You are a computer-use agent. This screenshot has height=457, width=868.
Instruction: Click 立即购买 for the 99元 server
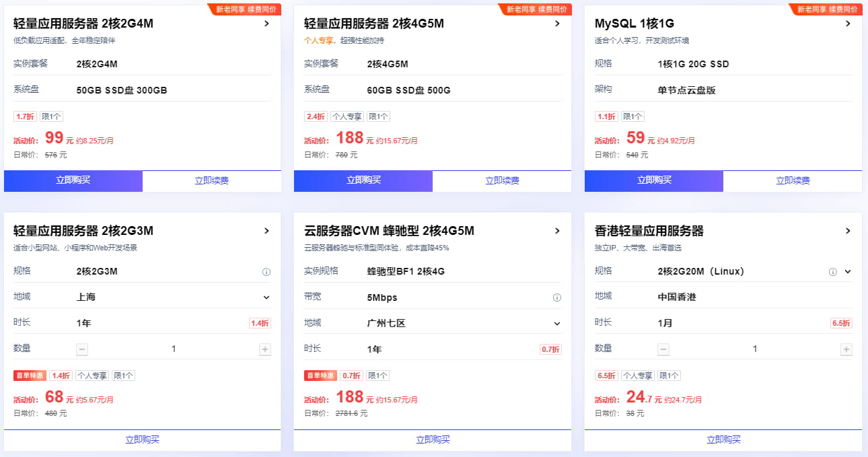(x=73, y=180)
